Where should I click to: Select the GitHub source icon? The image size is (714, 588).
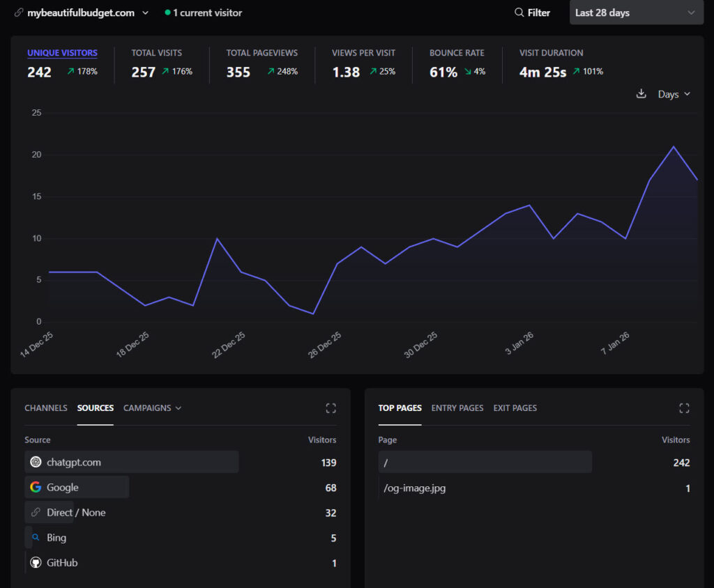click(36, 562)
